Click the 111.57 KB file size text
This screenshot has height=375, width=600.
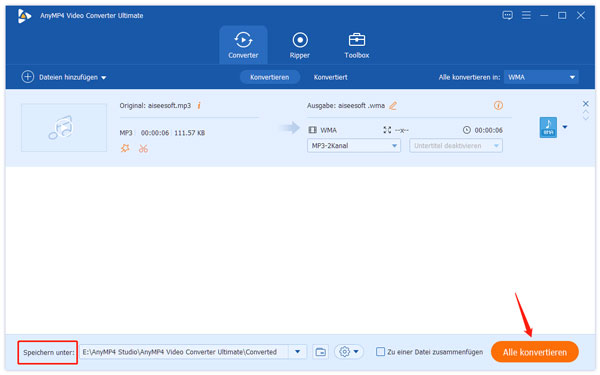[189, 133]
